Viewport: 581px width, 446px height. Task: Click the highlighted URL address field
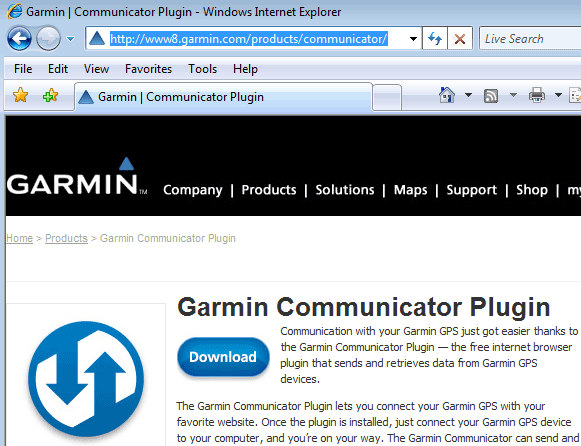coord(249,39)
